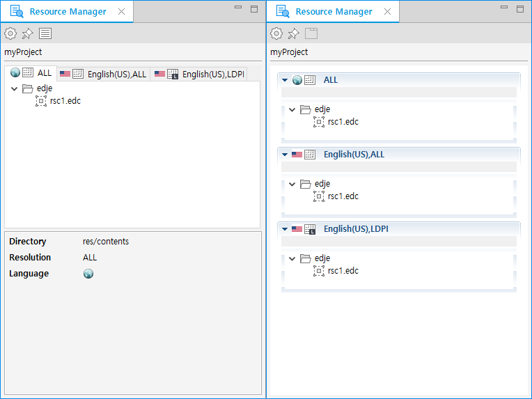Click the pin icon in right panel toolbar
Image resolution: width=532 pixels, height=399 pixels.
coord(294,33)
